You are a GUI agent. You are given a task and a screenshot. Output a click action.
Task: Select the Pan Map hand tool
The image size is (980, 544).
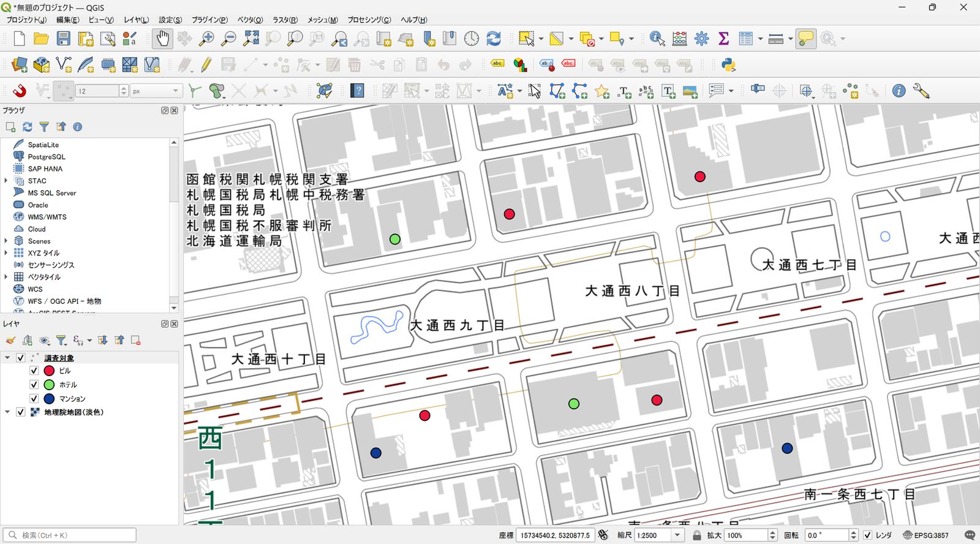coord(162,39)
